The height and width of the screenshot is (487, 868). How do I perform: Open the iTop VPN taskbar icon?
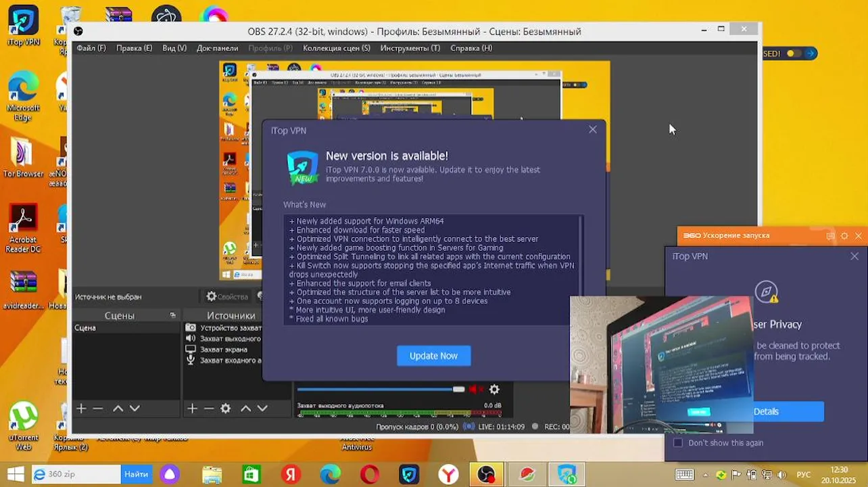pos(409,475)
